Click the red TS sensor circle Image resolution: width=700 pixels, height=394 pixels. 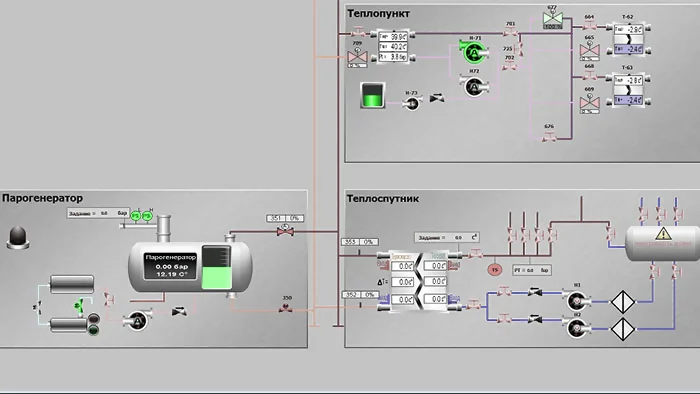coord(495,270)
